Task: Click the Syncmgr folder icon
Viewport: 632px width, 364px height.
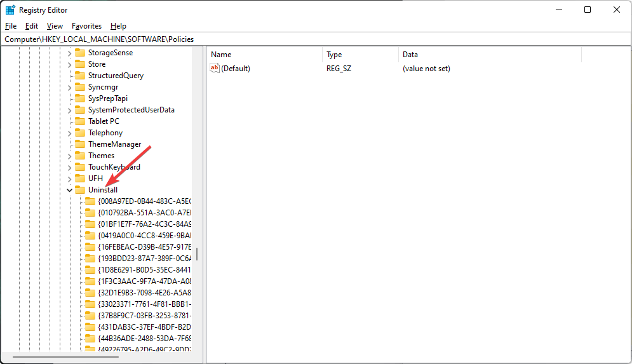Action: click(x=80, y=87)
